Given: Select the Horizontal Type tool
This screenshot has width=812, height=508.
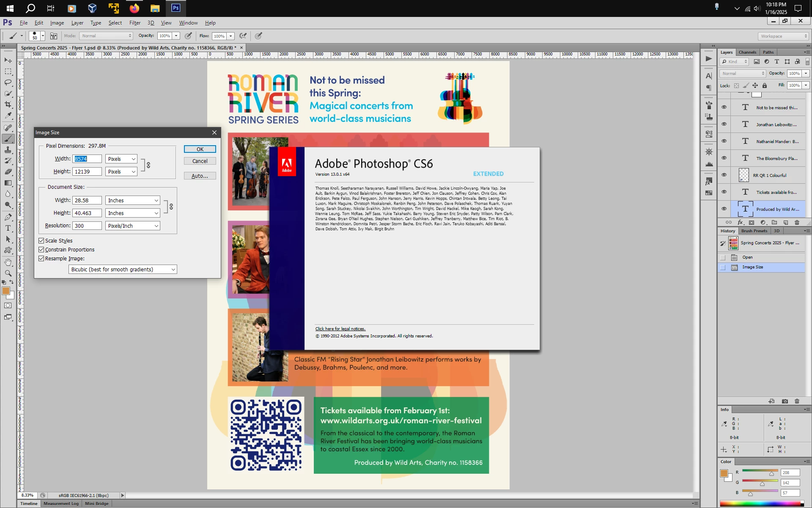Looking at the screenshot, I should [x=8, y=228].
